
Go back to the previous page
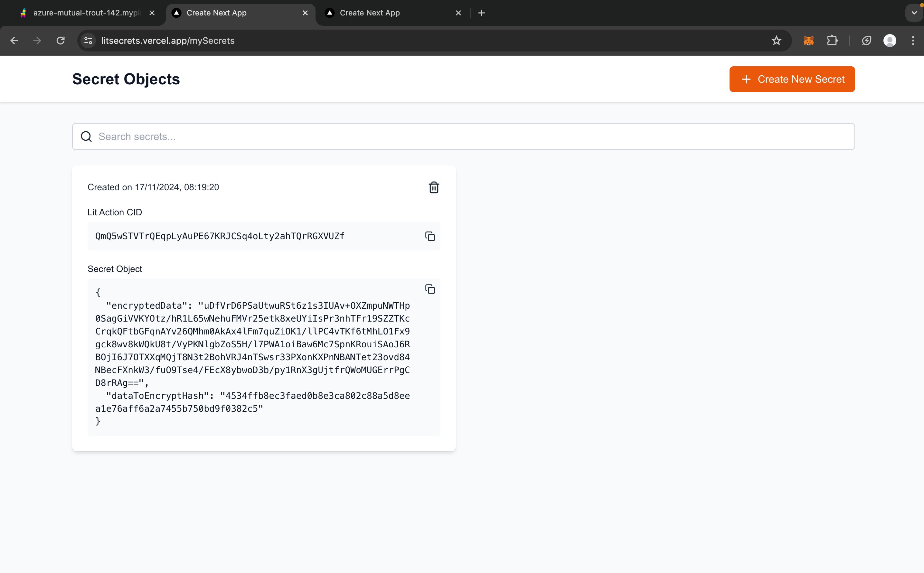tap(14, 41)
